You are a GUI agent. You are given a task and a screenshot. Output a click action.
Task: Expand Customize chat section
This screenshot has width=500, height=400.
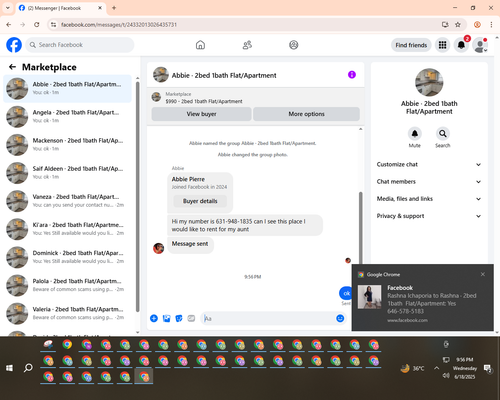429,164
